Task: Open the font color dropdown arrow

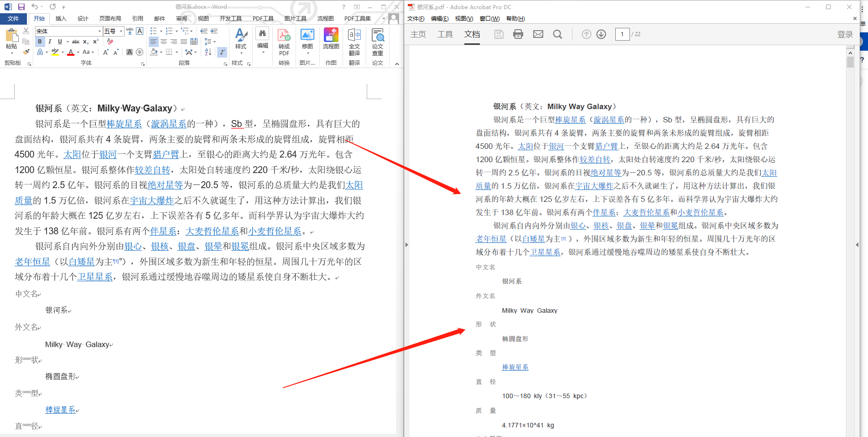Action: click(78, 53)
